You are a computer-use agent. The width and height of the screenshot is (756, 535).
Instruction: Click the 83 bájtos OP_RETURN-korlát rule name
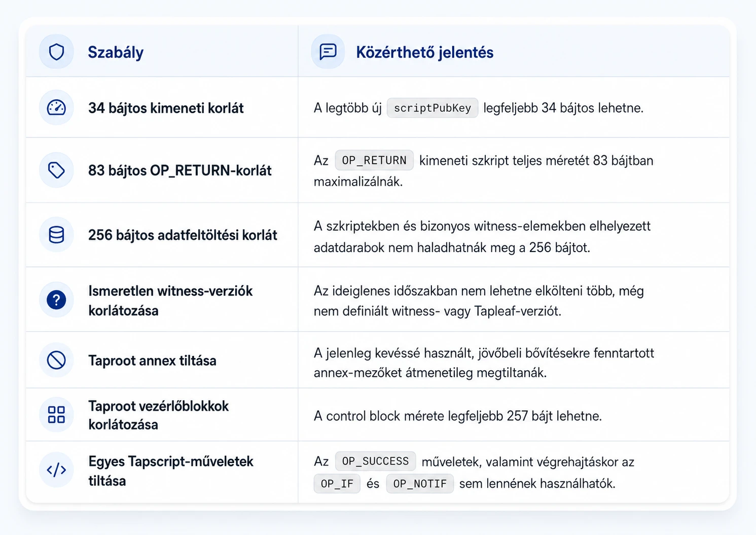click(180, 170)
